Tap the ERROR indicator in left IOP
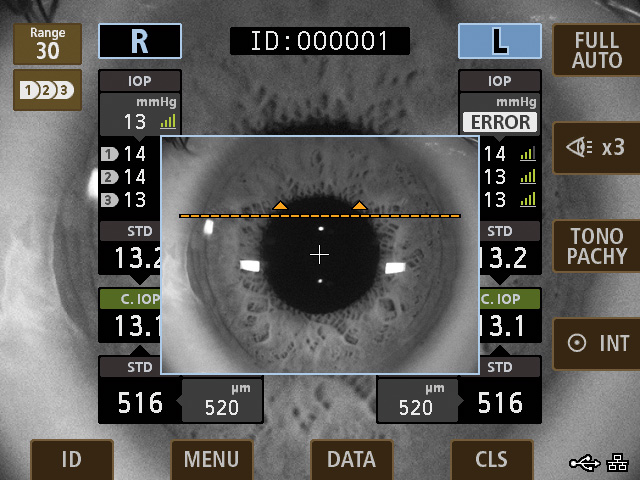This screenshot has height=480, width=640. [x=499, y=122]
